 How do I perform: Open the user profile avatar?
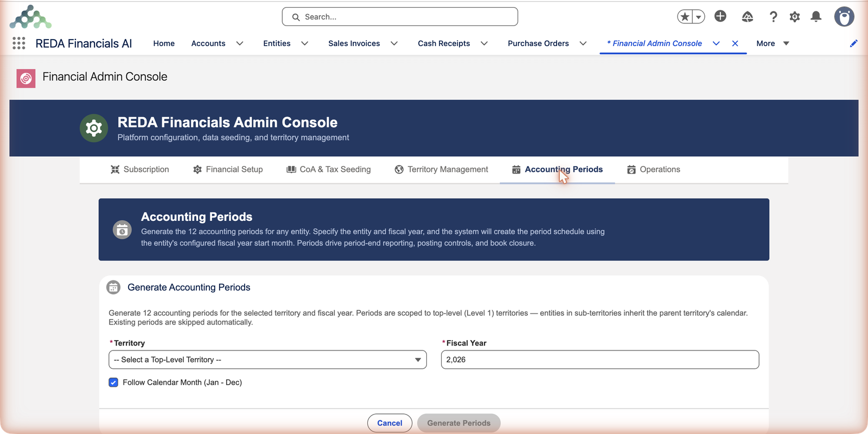click(844, 17)
